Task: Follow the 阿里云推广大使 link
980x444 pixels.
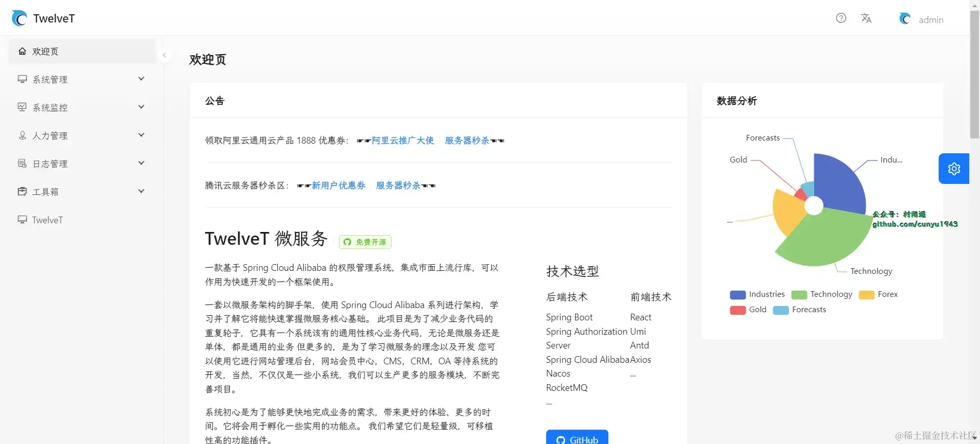Action: coord(403,141)
